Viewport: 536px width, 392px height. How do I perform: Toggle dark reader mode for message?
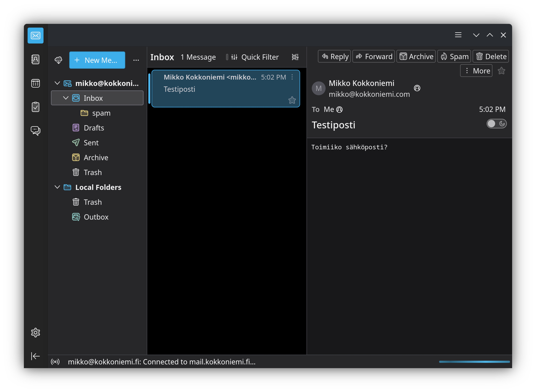point(496,124)
